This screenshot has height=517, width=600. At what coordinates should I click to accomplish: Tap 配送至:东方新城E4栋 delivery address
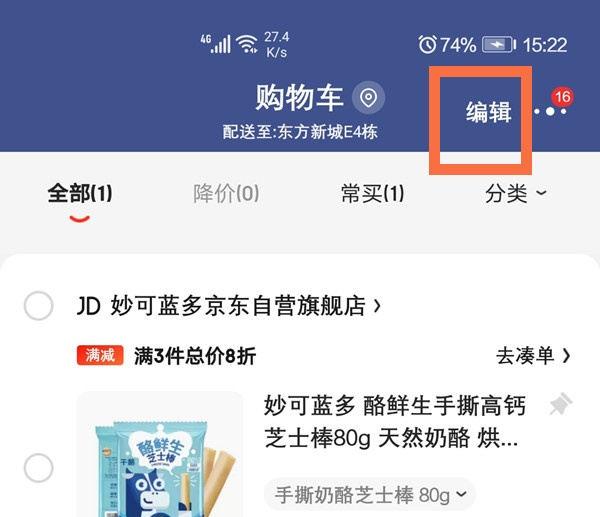pyautogui.click(x=300, y=132)
